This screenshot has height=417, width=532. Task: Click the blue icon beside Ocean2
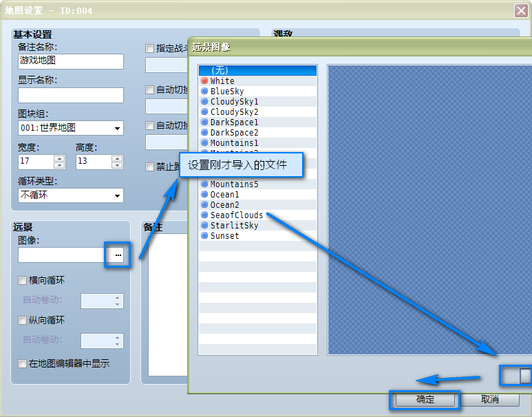click(x=204, y=204)
